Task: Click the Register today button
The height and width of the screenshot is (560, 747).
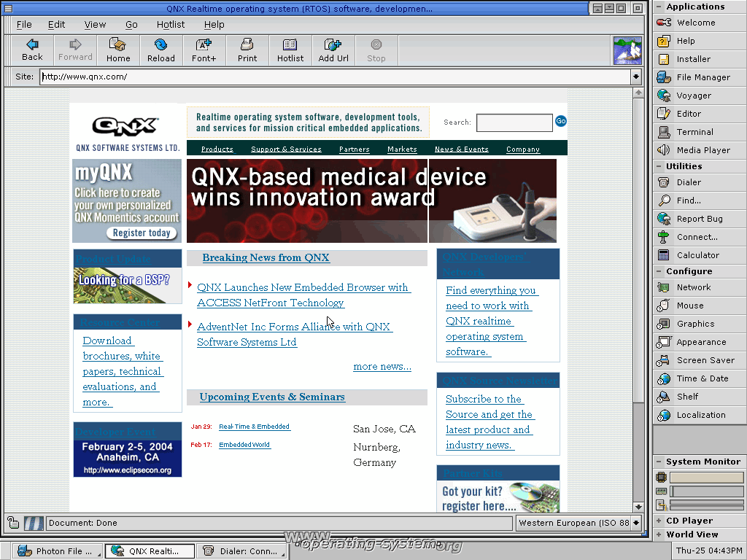Action: click(x=142, y=233)
